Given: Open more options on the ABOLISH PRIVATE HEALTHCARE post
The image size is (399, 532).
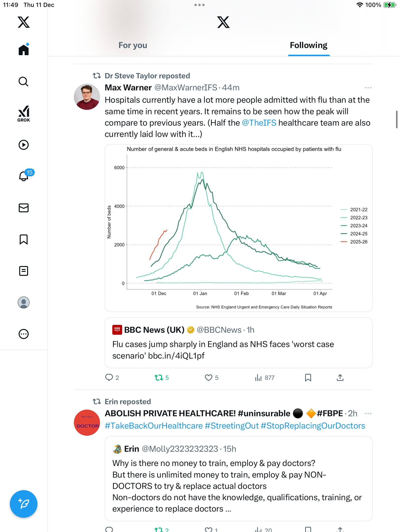Looking at the screenshot, I should (368, 414).
